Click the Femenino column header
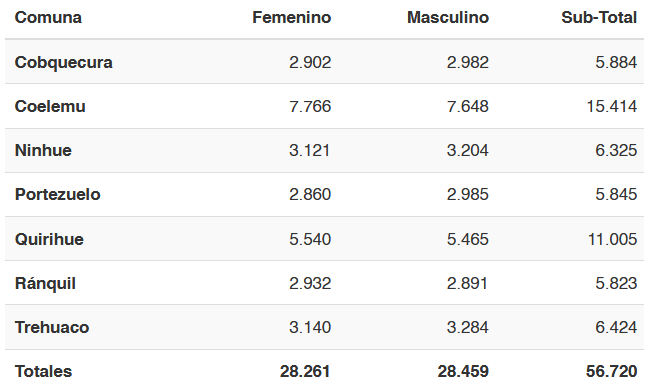This screenshot has width=652, height=386. [291, 17]
